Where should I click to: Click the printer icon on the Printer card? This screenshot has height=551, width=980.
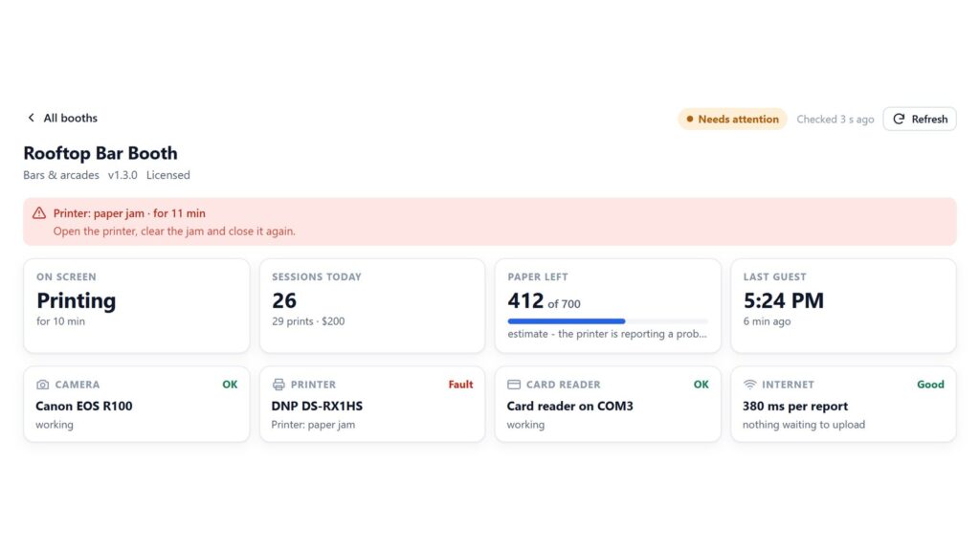pos(278,385)
